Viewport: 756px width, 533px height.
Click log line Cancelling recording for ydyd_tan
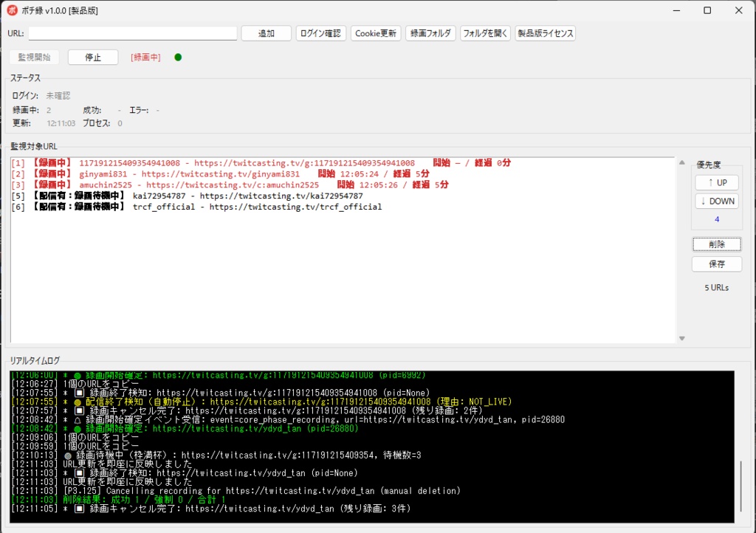click(x=236, y=491)
